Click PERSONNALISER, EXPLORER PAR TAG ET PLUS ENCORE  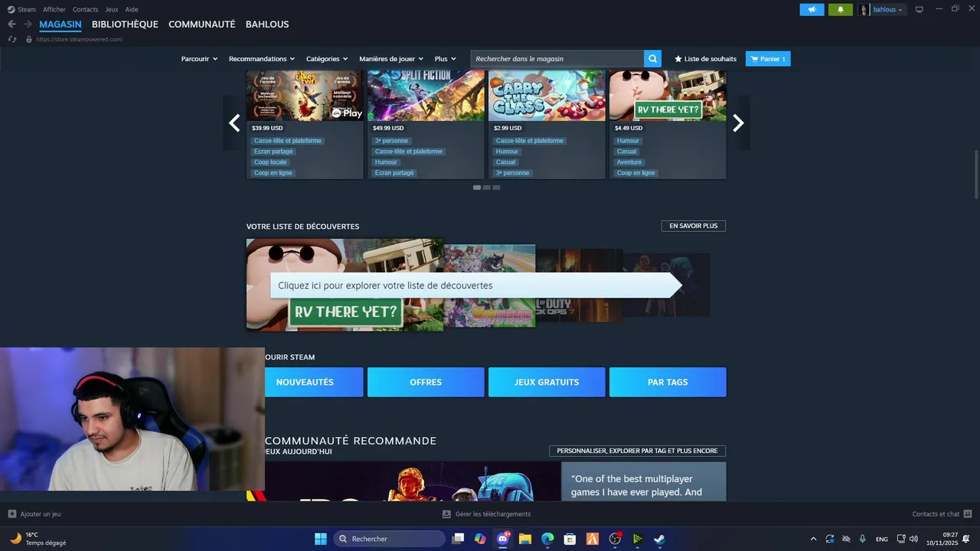click(x=637, y=451)
